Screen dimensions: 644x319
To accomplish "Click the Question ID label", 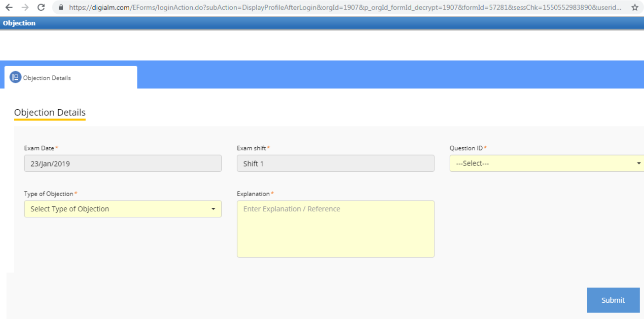I will point(466,148).
